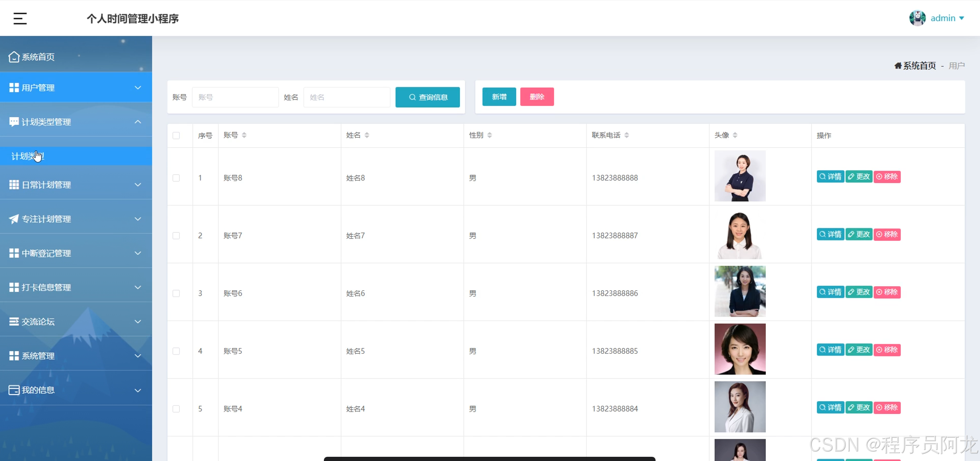Click the pink 删除 delete button
The width and height of the screenshot is (980, 461).
click(537, 97)
